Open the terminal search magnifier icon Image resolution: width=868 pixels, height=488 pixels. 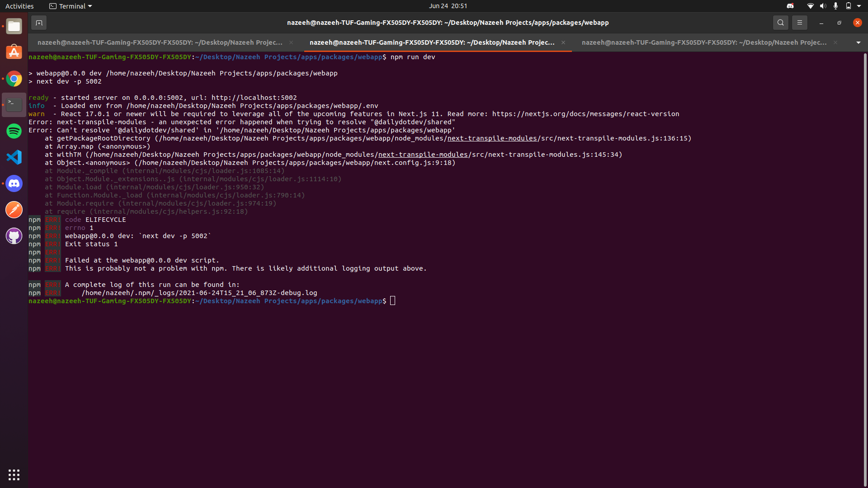[x=780, y=23]
